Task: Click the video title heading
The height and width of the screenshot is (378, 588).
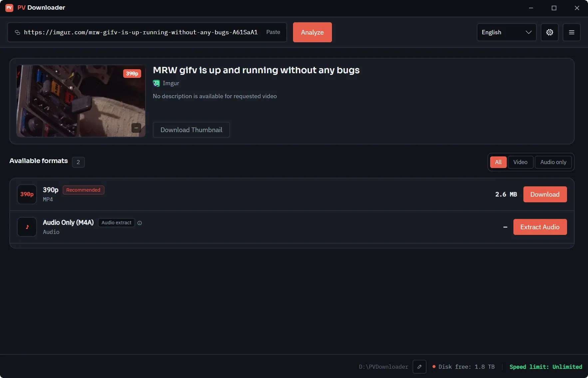Action: (x=256, y=70)
